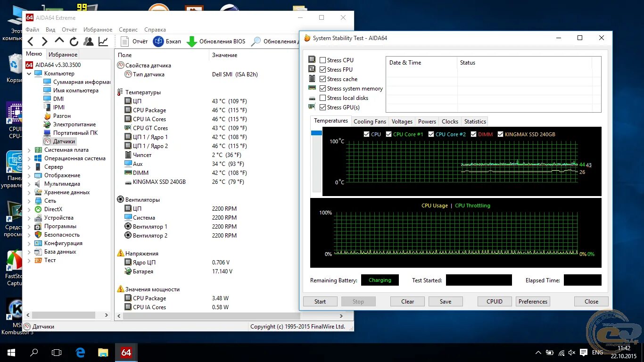Expand the Операционная система node
Viewport: 644px width, 362px height.
click(x=29, y=158)
